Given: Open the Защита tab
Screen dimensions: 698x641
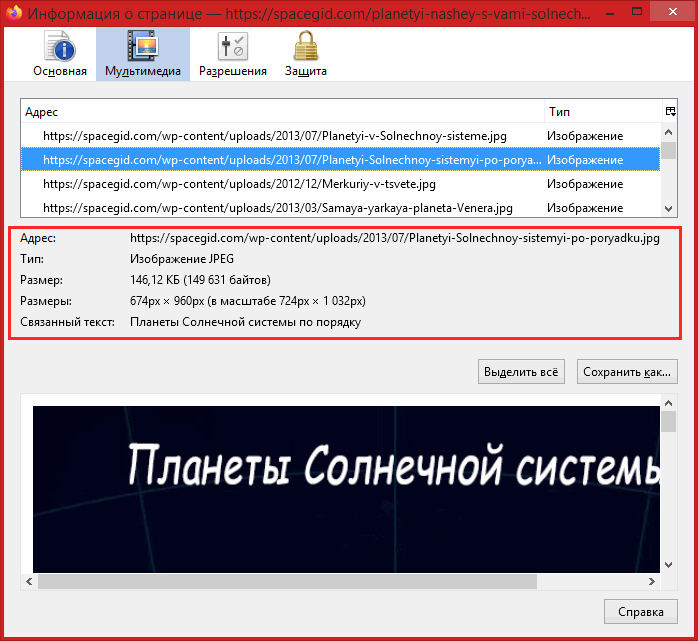Looking at the screenshot, I should pyautogui.click(x=306, y=54).
